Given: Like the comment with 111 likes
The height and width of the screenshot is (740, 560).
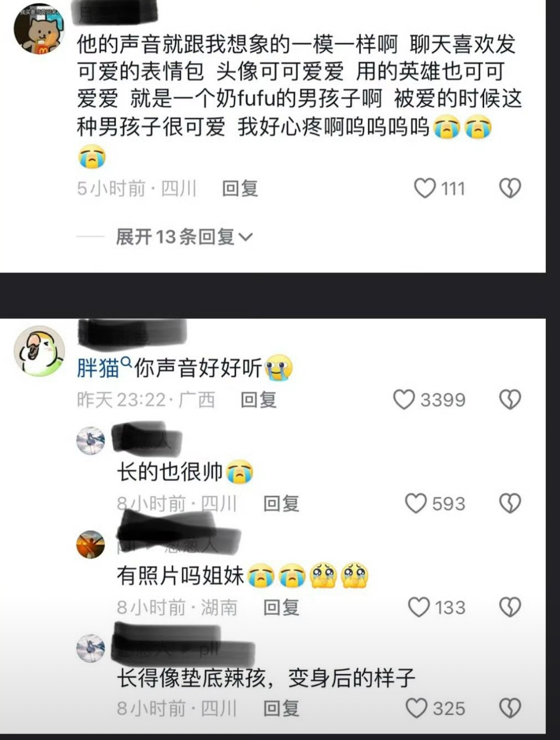Looking at the screenshot, I should click(x=425, y=188).
